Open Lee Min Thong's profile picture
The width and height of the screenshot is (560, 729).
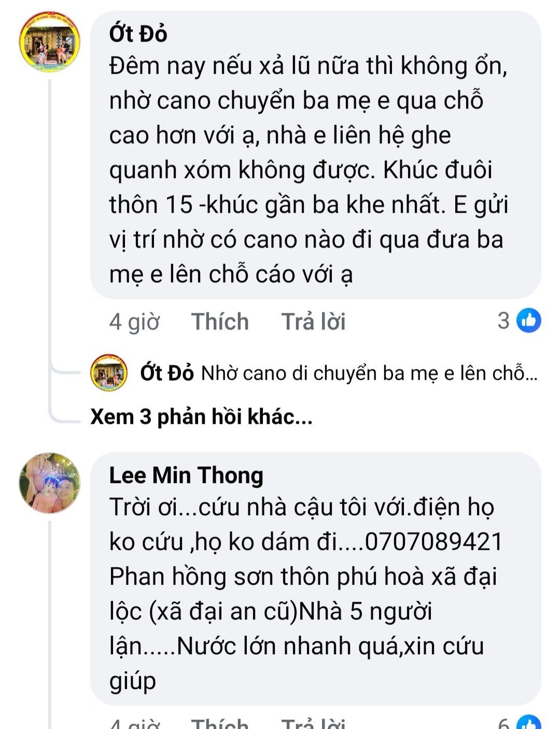coord(49,483)
